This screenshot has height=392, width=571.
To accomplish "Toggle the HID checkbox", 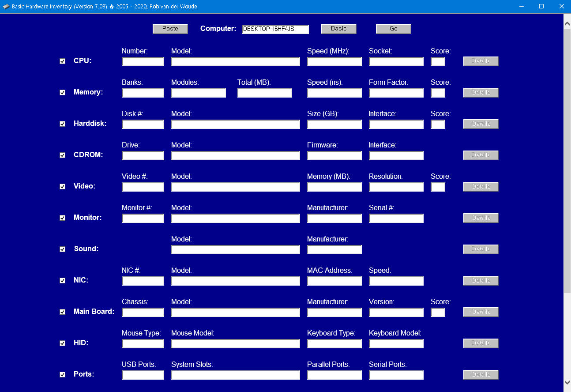I will 62,343.
